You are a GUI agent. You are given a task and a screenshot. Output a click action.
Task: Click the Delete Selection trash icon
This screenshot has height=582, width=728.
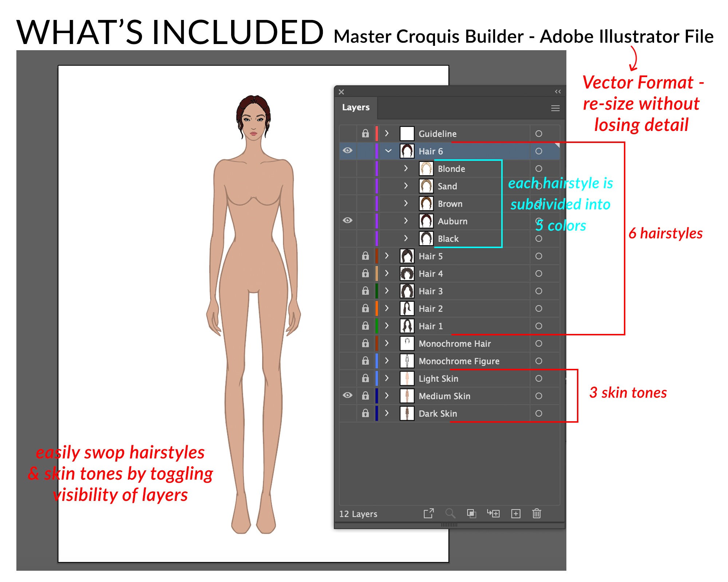[x=537, y=513]
